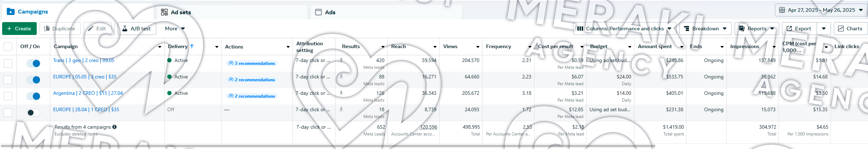868x149 pixels.
Task: Click the Duplicate button
Action: point(60,29)
